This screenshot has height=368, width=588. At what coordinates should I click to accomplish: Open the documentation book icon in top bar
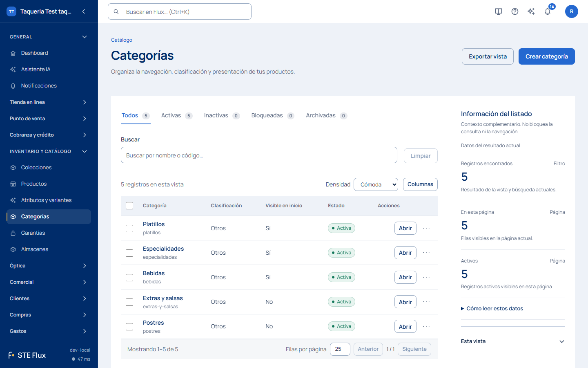[x=499, y=11]
